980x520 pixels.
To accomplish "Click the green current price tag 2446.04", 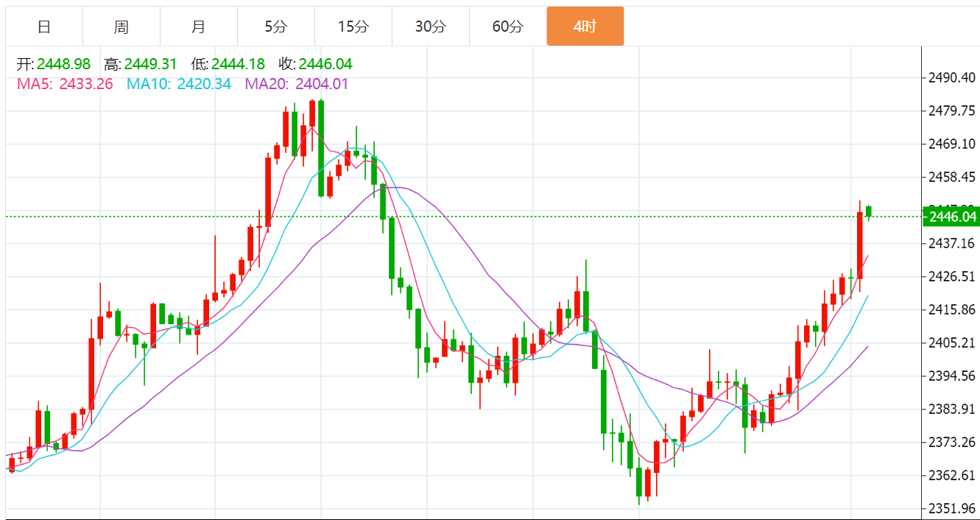I will [x=951, y=217].
